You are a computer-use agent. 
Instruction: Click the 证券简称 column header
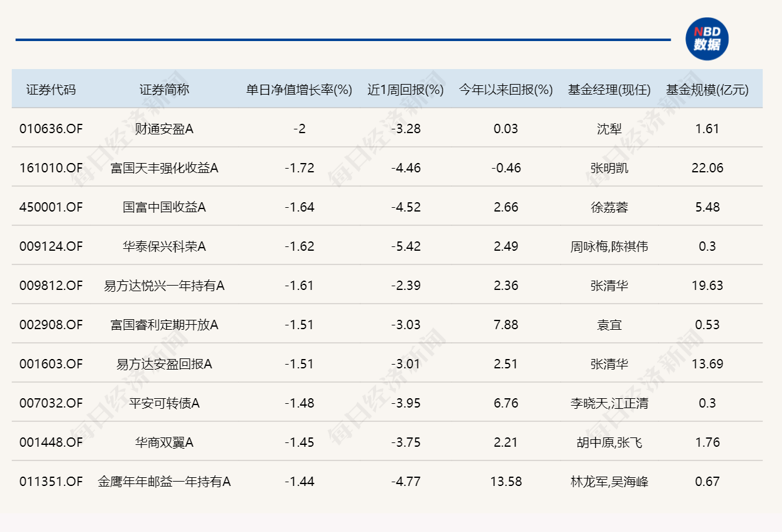click(x=156, y=89)
